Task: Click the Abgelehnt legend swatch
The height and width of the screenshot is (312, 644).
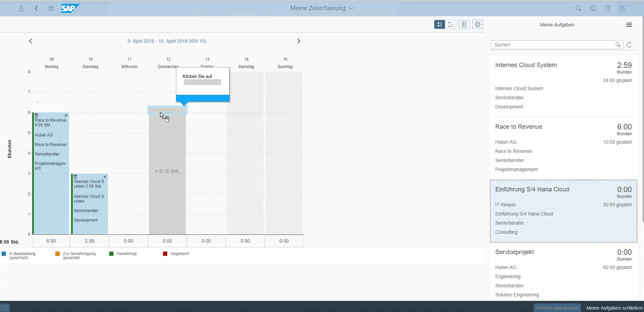Action: [165, 254]
